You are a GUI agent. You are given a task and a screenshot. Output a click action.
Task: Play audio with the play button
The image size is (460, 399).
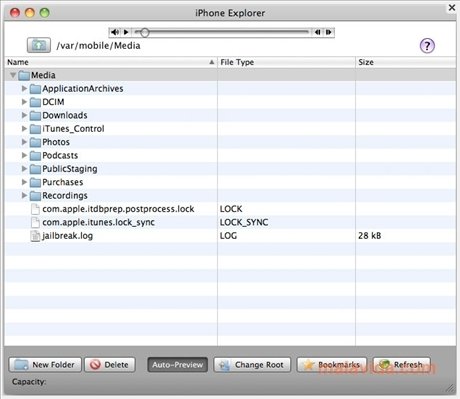(126, 32)
